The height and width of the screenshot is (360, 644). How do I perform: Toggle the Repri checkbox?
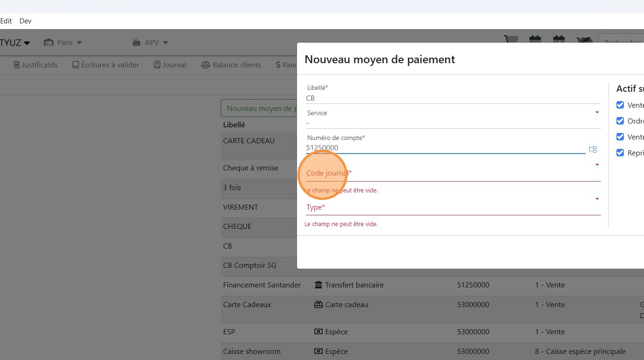(620, 153)
